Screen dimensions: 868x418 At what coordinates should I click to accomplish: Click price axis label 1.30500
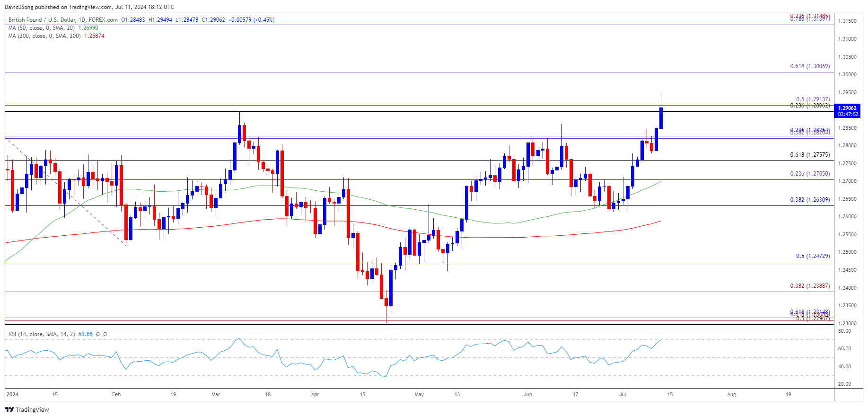pyautogui.click(x=847, y=57)
